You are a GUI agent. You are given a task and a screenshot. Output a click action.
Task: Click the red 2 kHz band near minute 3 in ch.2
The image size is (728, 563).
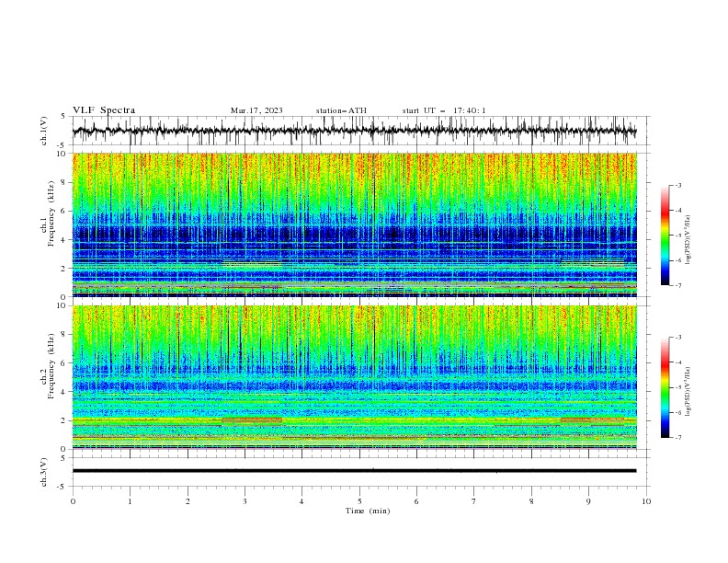pyautogui.click(x=252, y=420)
